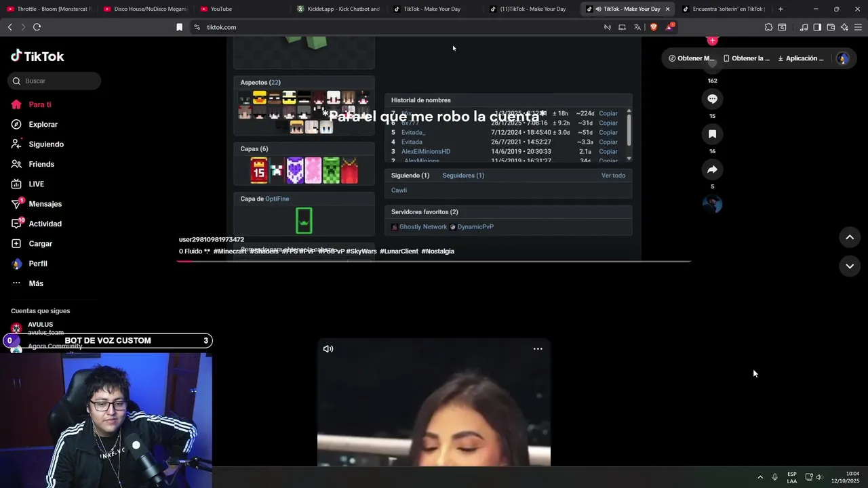Mute the active TikTok tab audio
Screen dimensions: 868x488
598,9
